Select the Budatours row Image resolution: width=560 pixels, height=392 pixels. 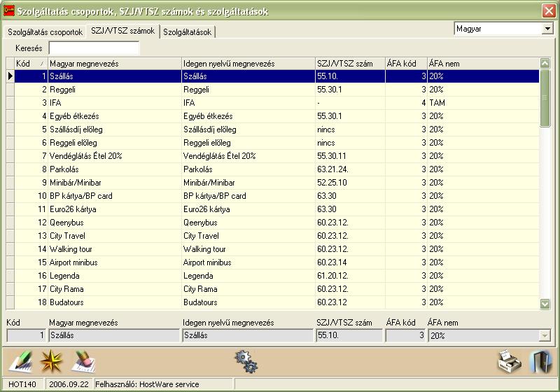click(x=276, y=302)
